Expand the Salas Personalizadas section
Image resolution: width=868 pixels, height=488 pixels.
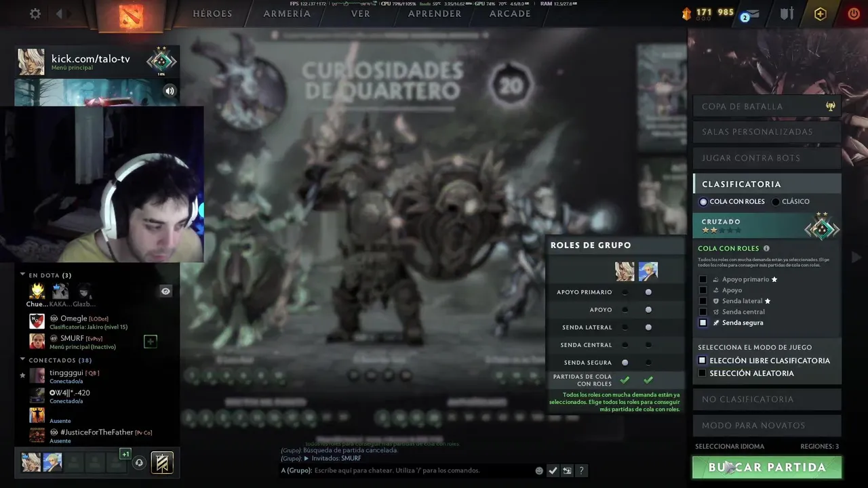point(767,131)
